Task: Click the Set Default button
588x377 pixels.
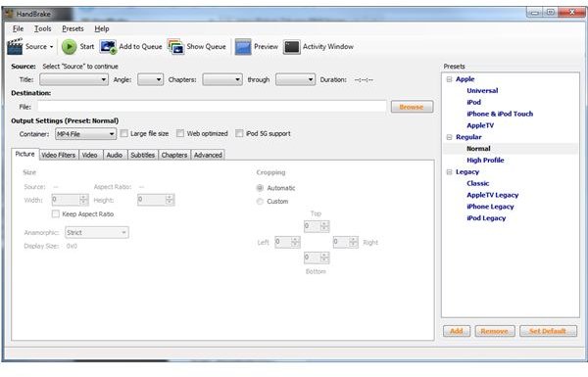Action: [x=548, y=331]
